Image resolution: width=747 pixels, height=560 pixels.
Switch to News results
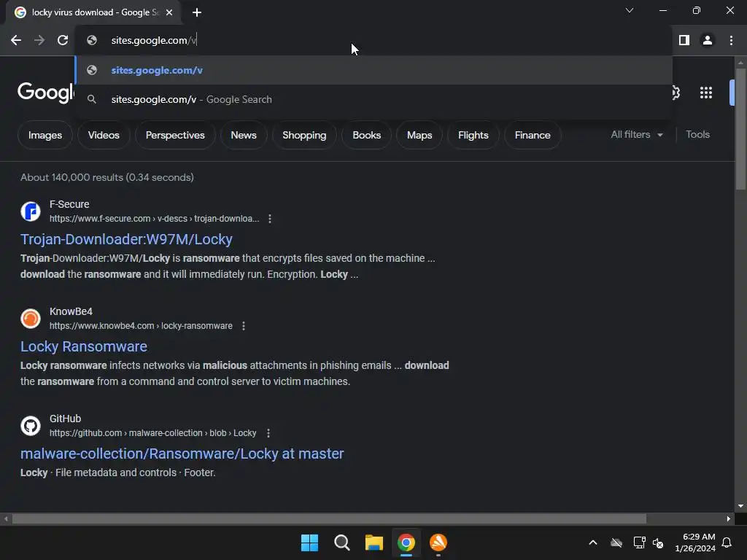(x=244, y=135)
